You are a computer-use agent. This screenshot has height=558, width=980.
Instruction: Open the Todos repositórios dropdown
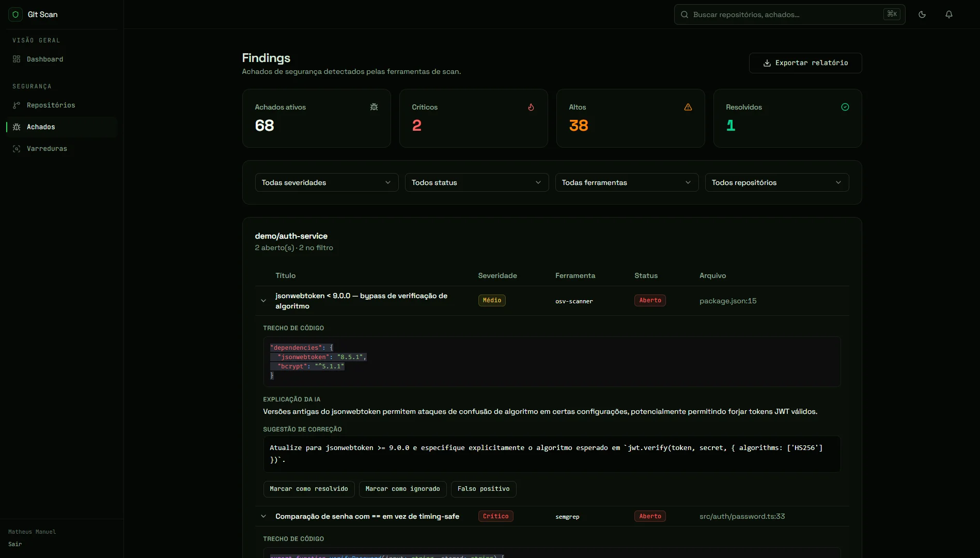pyautogui.click(x=777, y=182)
